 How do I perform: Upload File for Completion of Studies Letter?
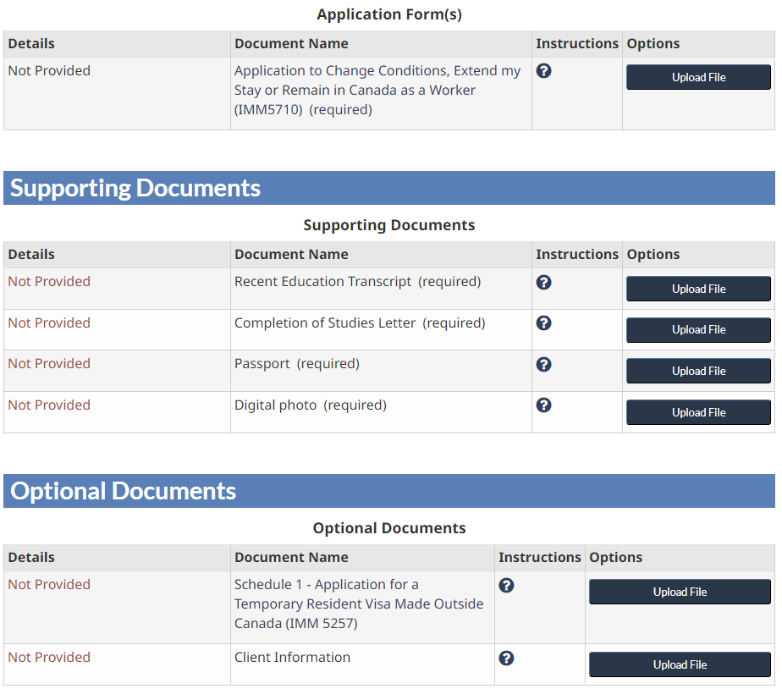(698, 330)
